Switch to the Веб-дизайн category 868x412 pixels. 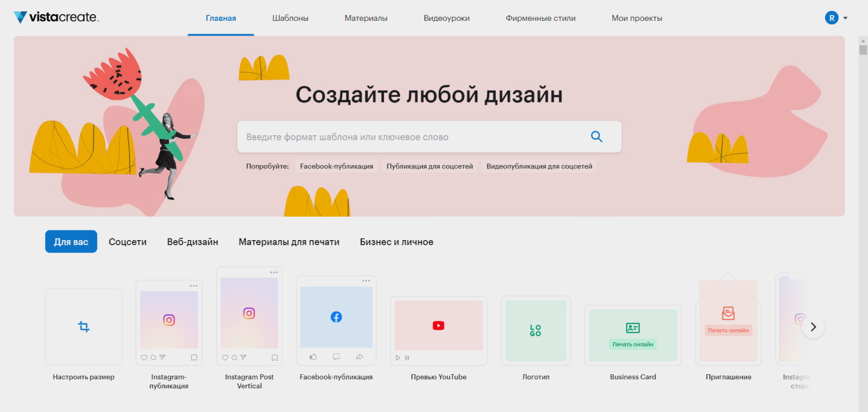click(x=193, y=242)
